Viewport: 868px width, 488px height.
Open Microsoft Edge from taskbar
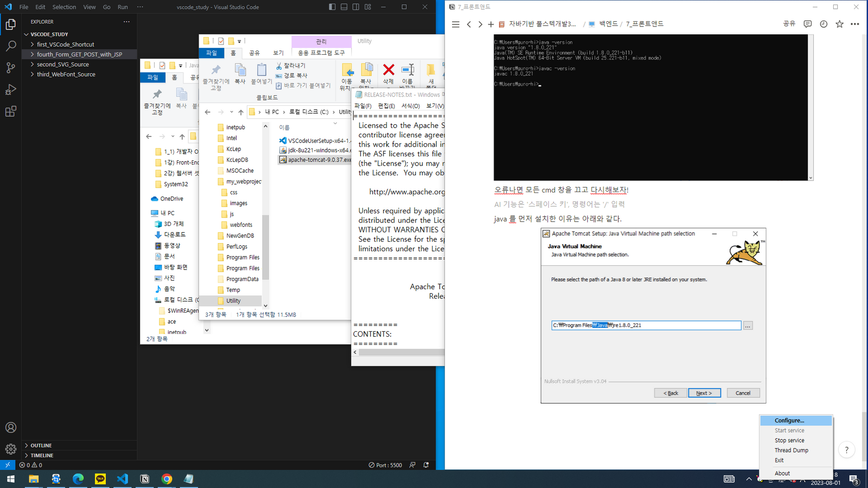tap(78, 479)
